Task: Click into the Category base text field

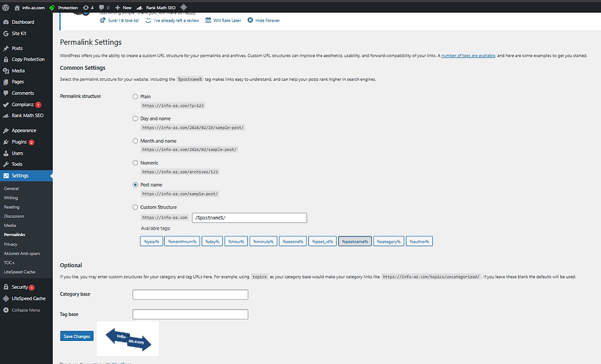Action: (190, 295)
